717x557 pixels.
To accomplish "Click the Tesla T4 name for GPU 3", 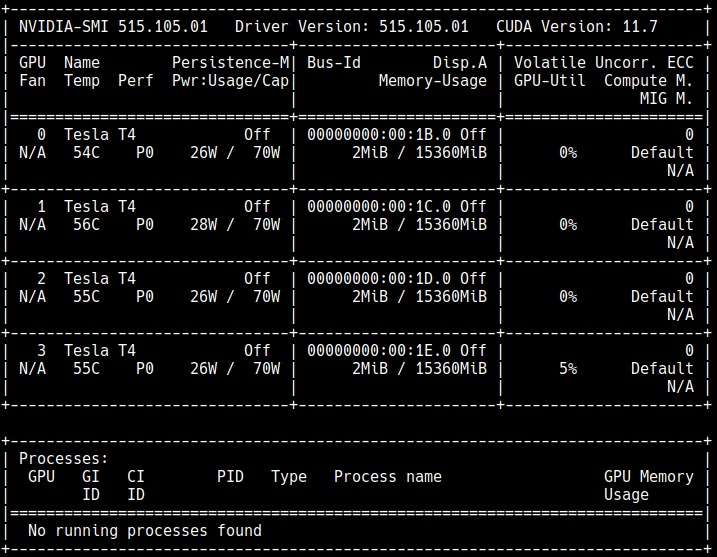I will [100, 350].
